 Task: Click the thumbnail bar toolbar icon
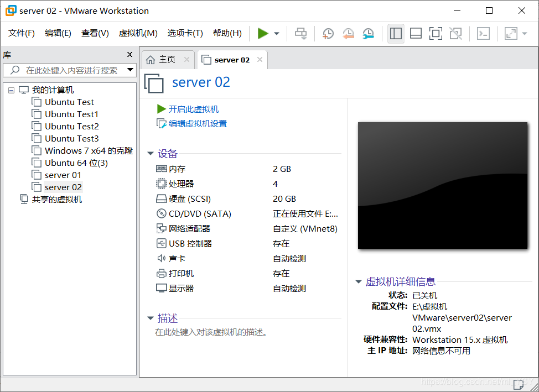pos(416,34)
